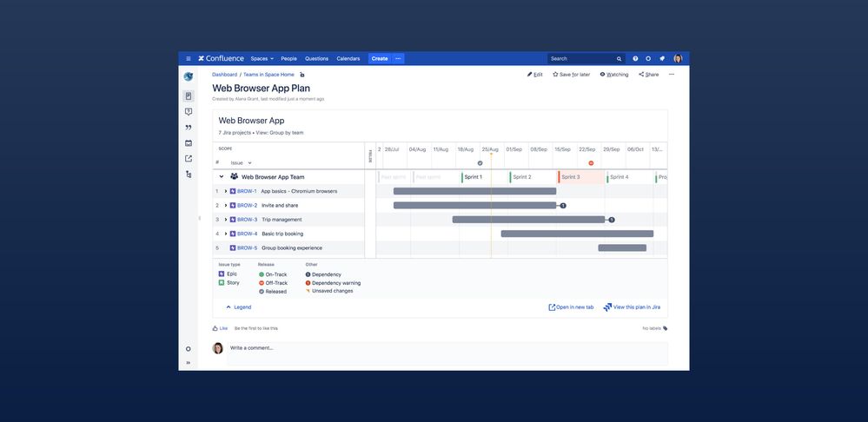Click the epic icon beside BROW-5
Viewport: 868px width, 422px height.
[x=233, y=248]
